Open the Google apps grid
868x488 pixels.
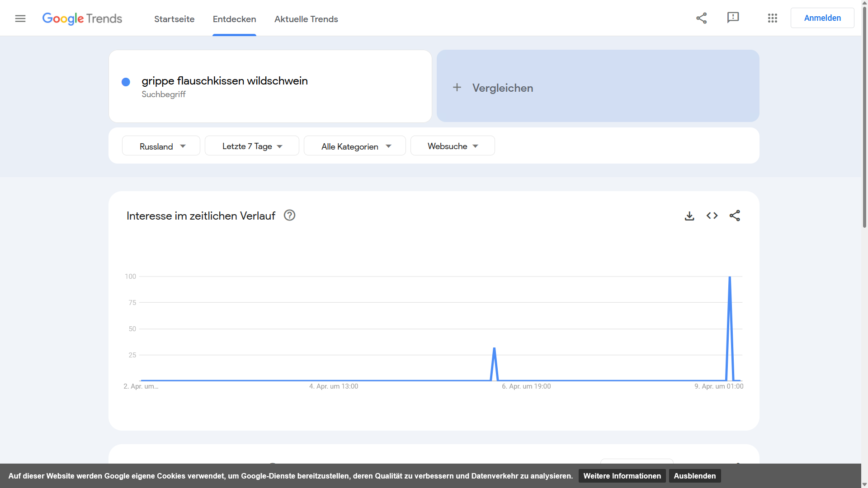(x=772, y=18)
